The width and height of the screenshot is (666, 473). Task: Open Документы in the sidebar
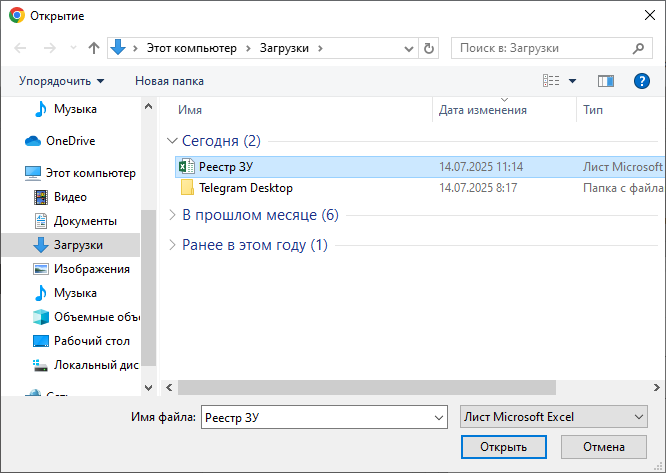pyautogui.click(x=85, y=221)
